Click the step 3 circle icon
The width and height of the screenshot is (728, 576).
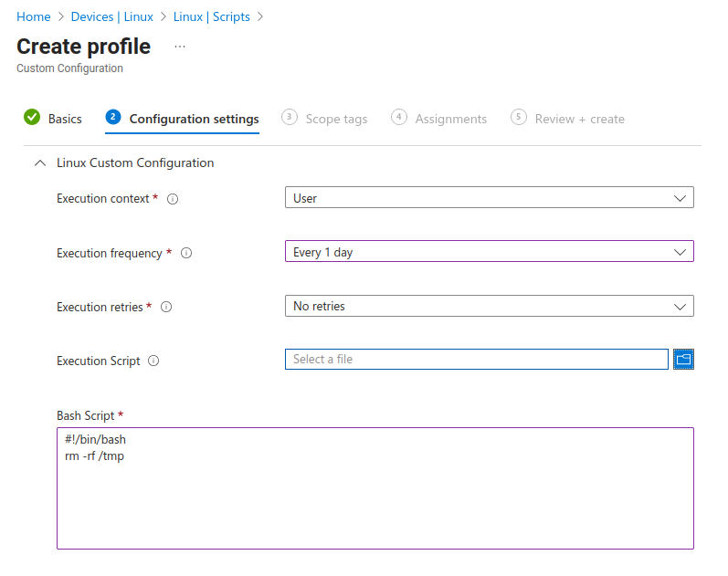(x=290, y=117)
